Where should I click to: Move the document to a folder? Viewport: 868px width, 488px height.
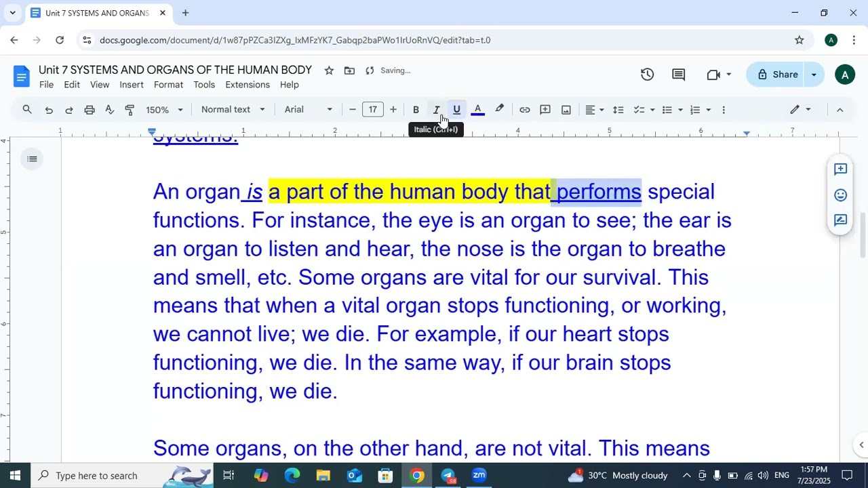pyautogui.click(x=349, y=70)
